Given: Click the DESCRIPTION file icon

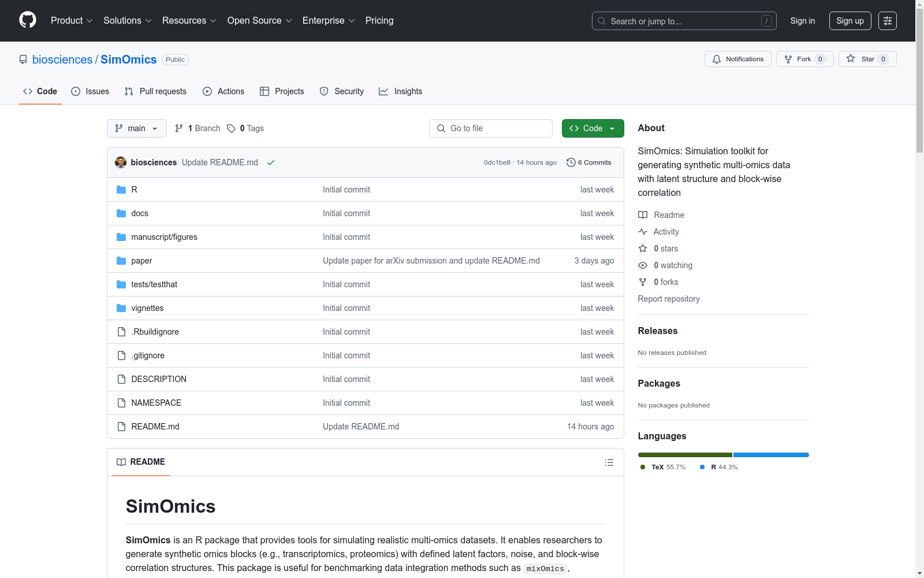Looking at the screenshot, I should tap(121, 379).
